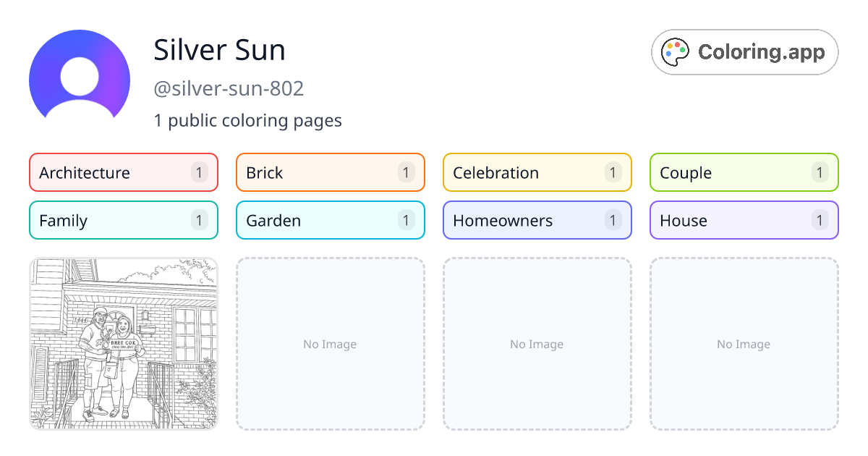Click the count badge on Architecture
This screenshot has height=456, width=868.
coord(199,172)
